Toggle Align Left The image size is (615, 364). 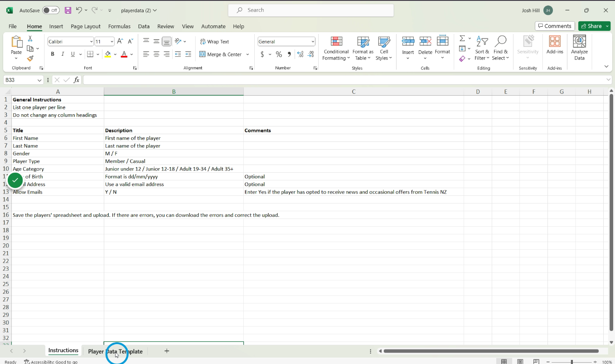pos(146,54)
